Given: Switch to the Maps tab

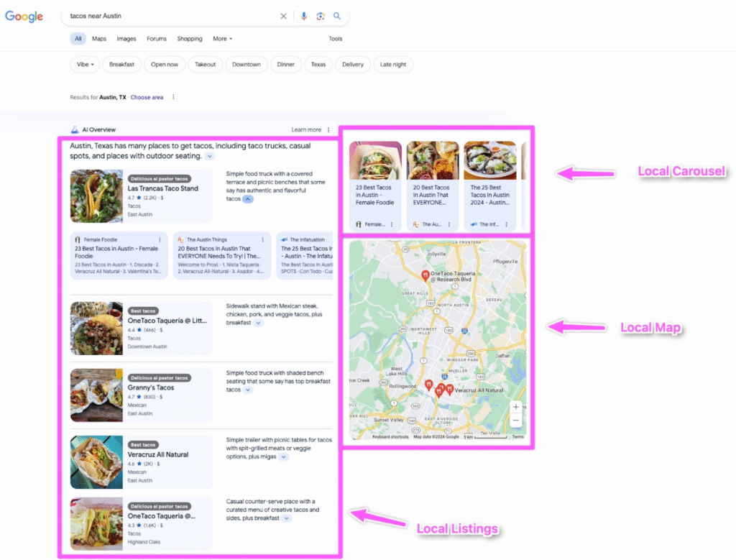Looking at the screenshot, I should (98, 38).
